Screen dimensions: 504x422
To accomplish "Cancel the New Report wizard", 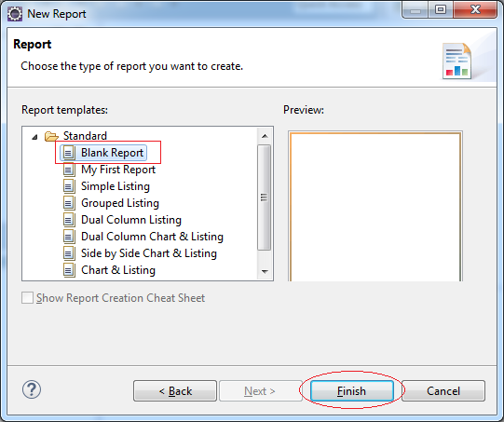I will (x=443, y=391).
